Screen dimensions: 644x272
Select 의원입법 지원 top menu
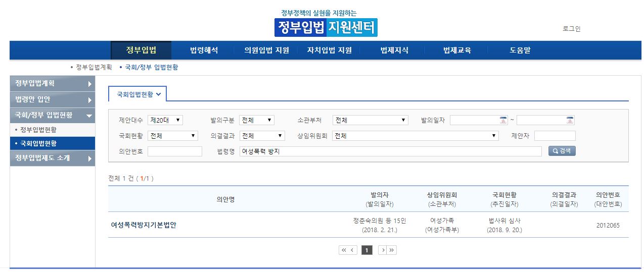point(266,50)
